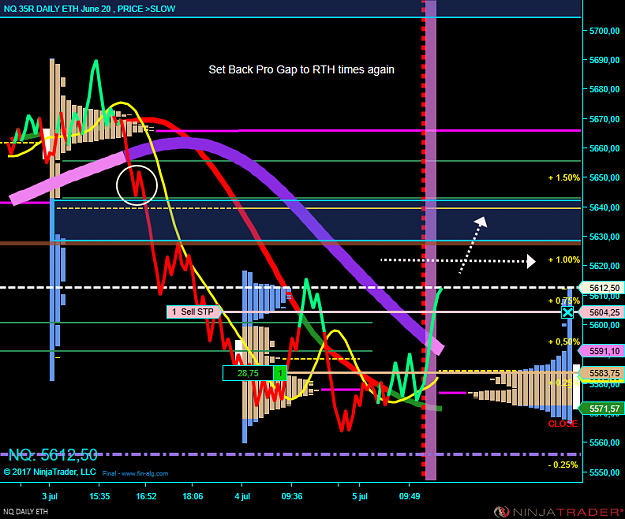Select the '+ 1.50%' level label

564,178
